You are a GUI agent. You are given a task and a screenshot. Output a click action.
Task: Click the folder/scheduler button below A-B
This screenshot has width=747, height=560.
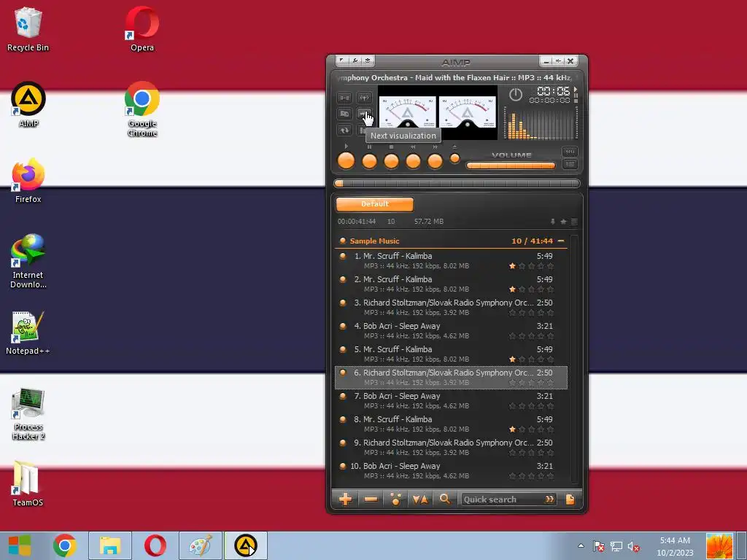[x=344, y=114]
